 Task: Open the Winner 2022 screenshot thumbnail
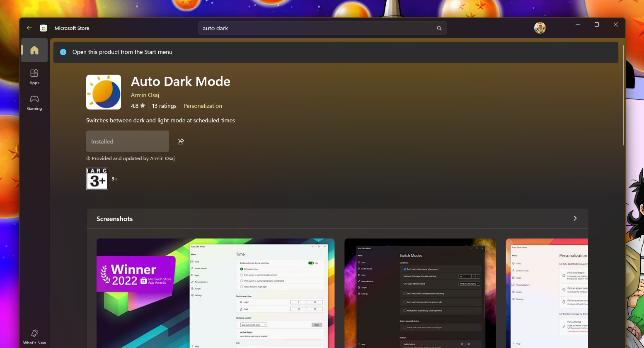pyautogui.click(x=215, y=293)
